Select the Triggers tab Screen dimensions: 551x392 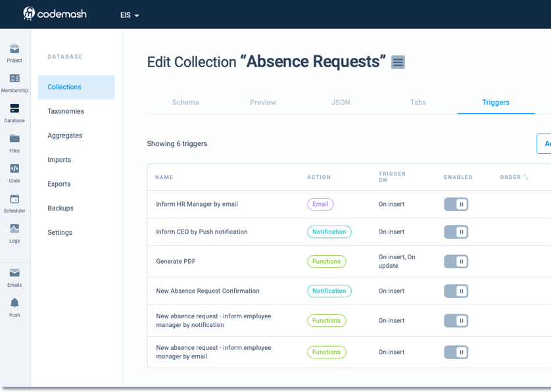(x=496, y=103)
